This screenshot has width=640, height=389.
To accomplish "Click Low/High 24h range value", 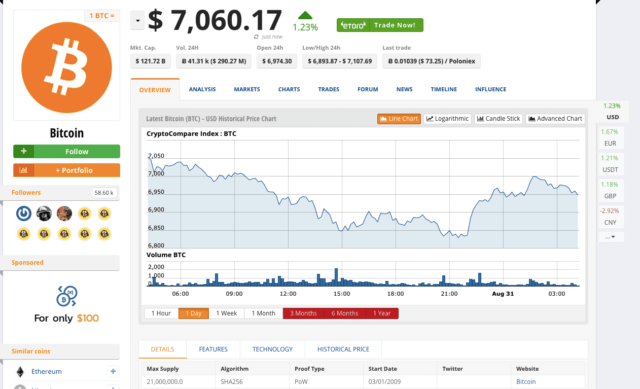I will click(340, 61).
